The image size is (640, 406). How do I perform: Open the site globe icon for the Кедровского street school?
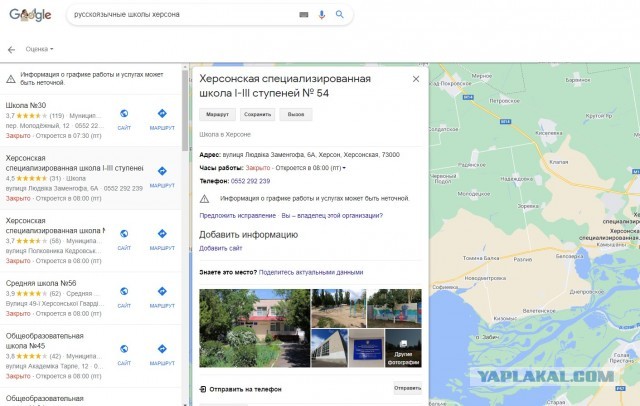click(x=124, y=233)
